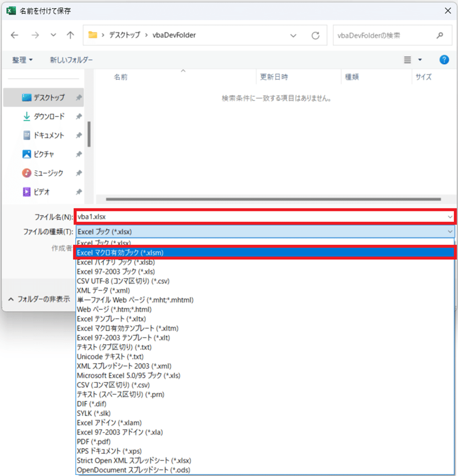Go up one folder level

point(70,35)
